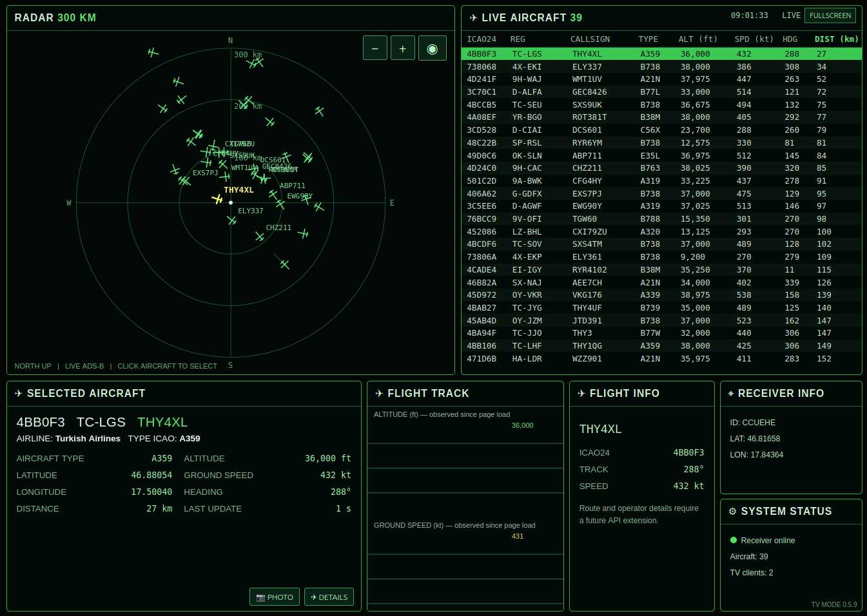Viewport: 867px width, 616px height.
Task: Zoom in the radar with plus button
Action: [x=403, y=48]
